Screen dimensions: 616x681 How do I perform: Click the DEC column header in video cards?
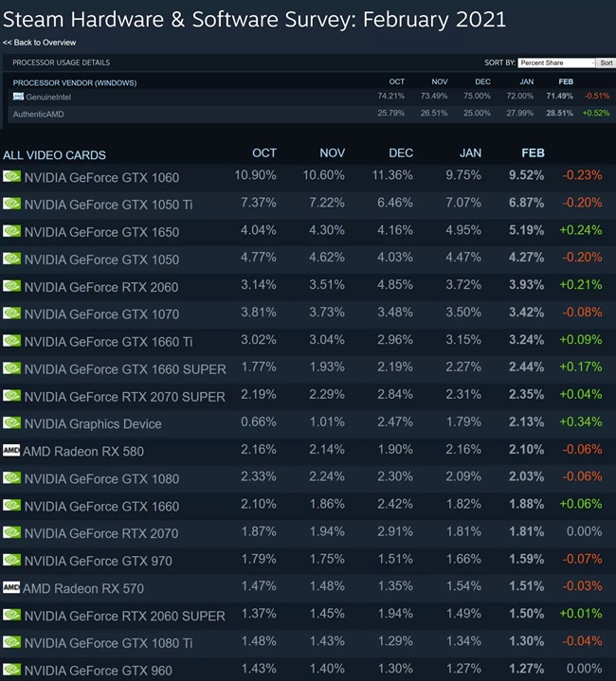(x=401, y=152)
